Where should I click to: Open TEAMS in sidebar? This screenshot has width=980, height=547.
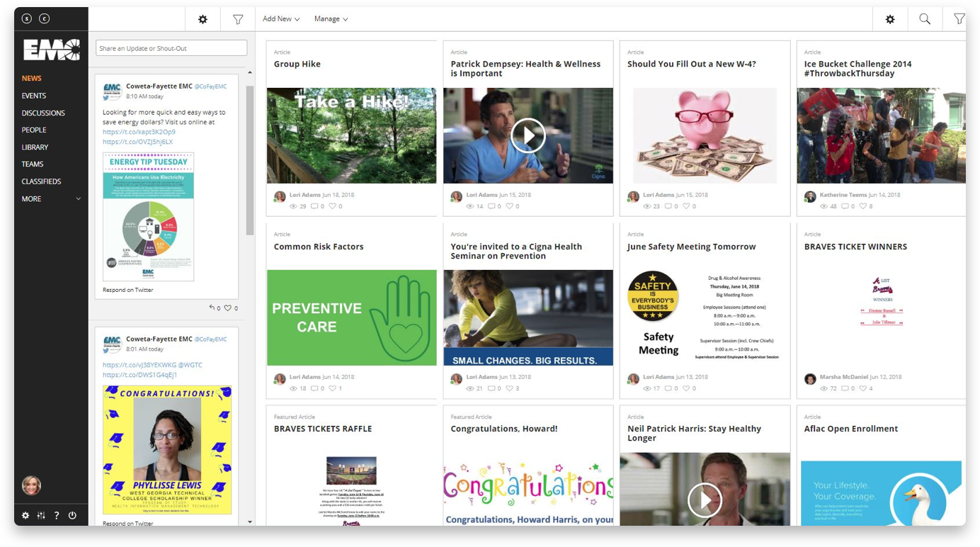point(33,164)
